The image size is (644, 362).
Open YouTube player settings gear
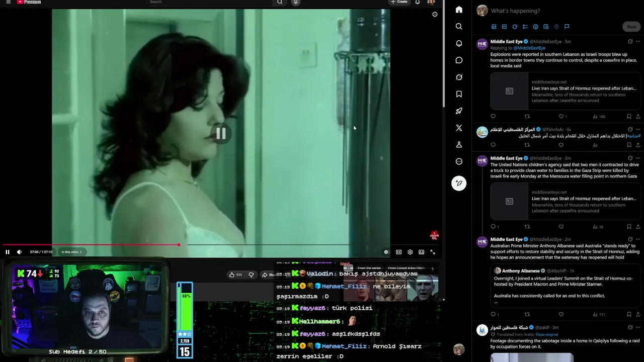coord(410,252)
